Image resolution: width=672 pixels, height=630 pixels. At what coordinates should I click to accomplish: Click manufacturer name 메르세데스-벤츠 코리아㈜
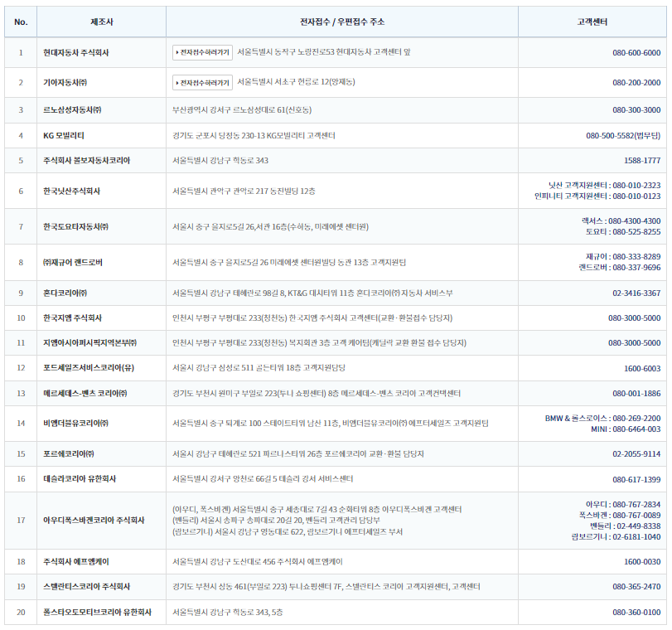click(x=85, y=393)
